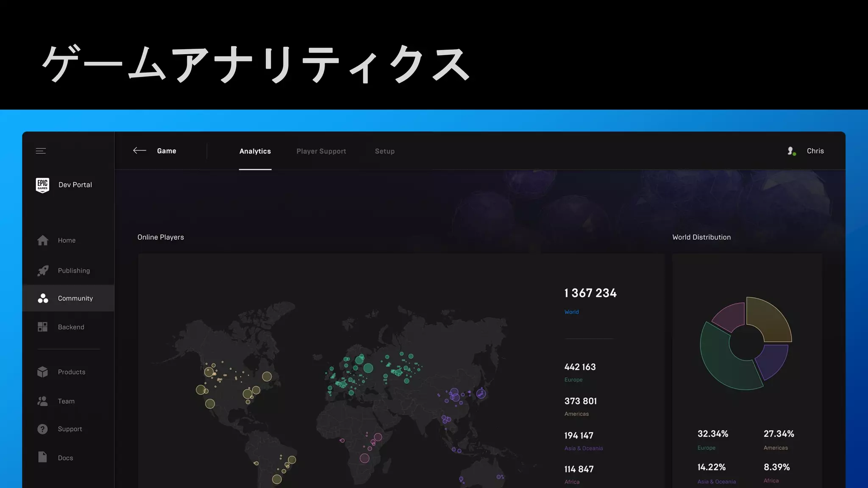Click the Epic Games logo
This screenshot has height=488, width=868.
pos(42,185)
